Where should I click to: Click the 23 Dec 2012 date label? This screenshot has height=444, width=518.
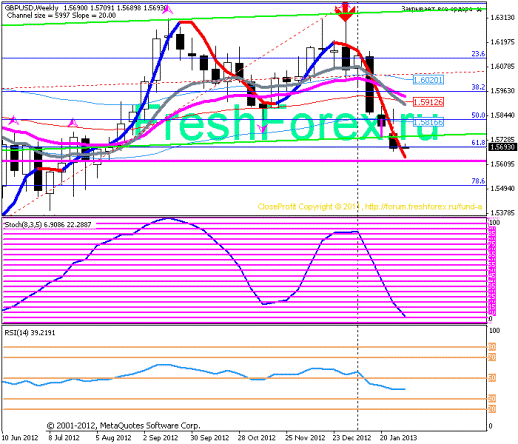click(x=352, y=438)
